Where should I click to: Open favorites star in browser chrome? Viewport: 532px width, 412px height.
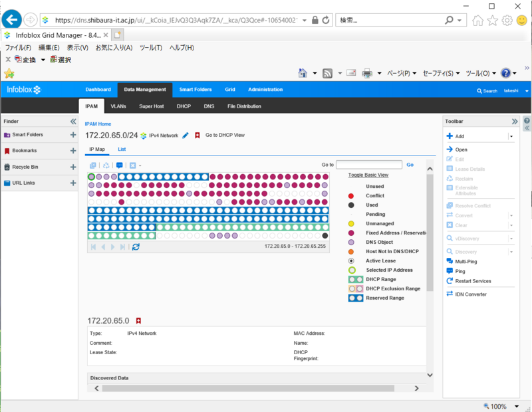pyautogui.click(x=492, y=21)
